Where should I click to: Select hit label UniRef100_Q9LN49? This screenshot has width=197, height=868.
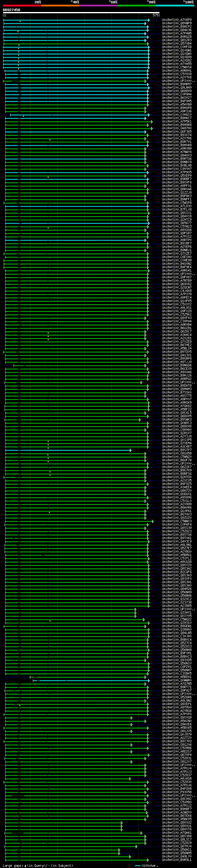pos(177,88)
